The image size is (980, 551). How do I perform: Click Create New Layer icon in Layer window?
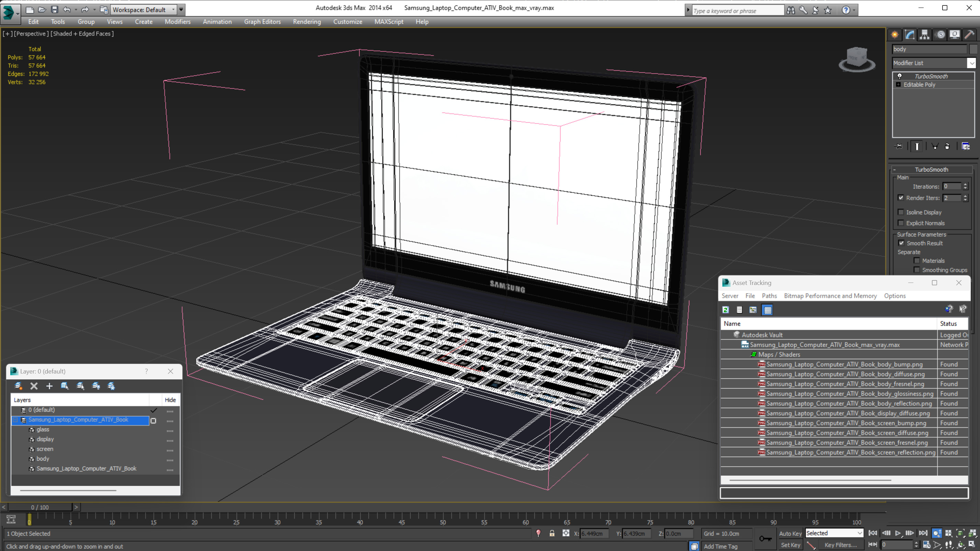(18, 386)
